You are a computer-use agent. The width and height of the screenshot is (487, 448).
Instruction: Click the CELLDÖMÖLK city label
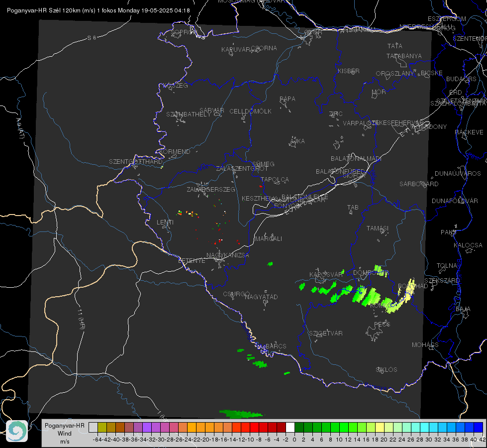click(250, 112)
